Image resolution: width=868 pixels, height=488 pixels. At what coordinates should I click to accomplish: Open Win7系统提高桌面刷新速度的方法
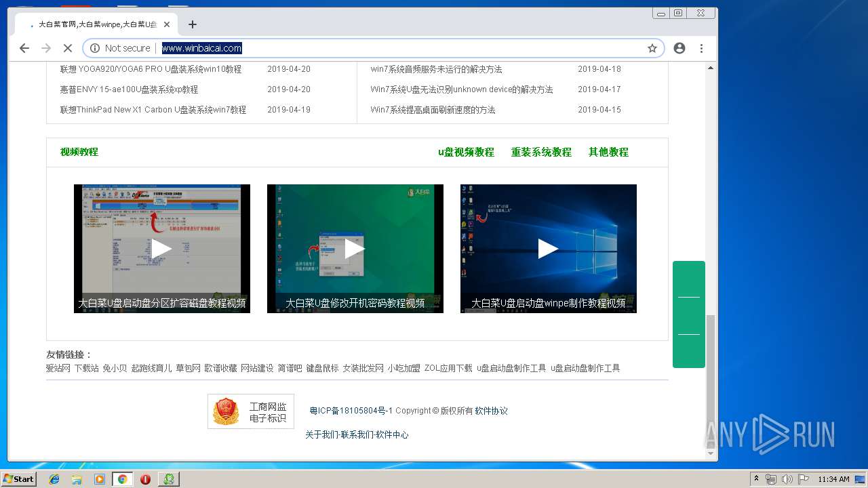pos(433,110)
